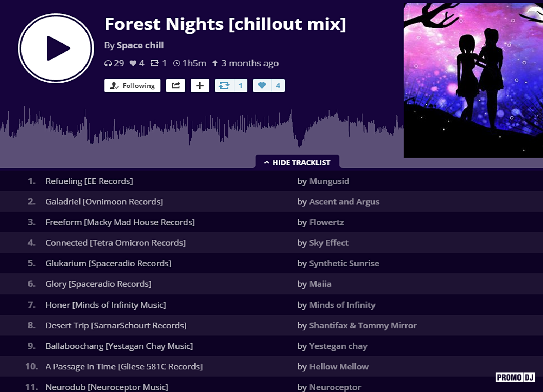Open the mix cover artwork
Screen dimensions: 543x392
coord(473,80)
